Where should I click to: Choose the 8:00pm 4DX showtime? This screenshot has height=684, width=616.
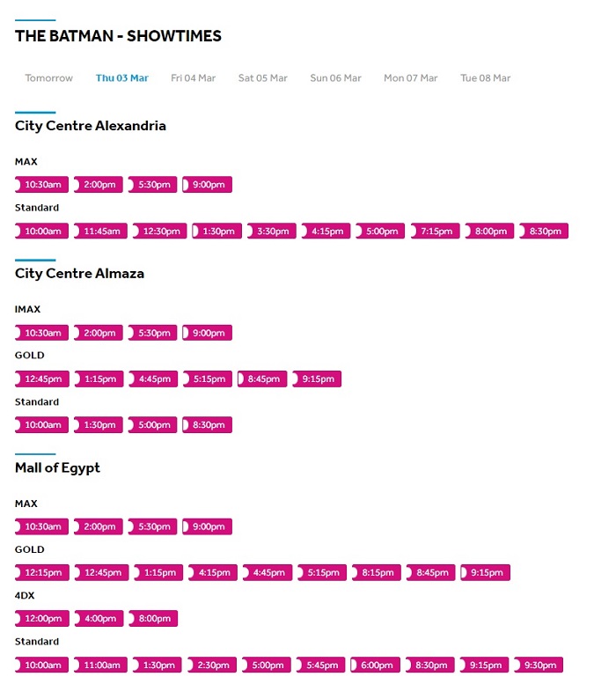(x=153, y=619)
